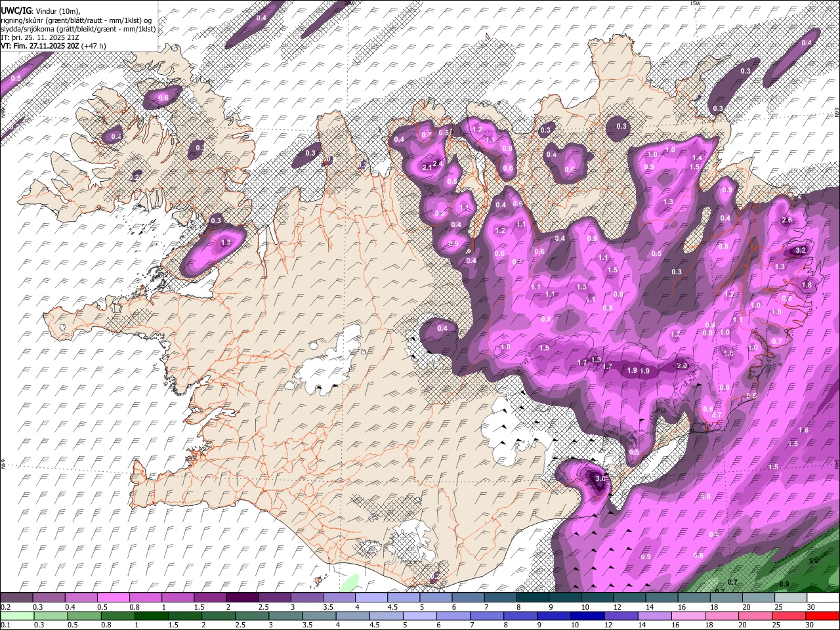Viewport: 840px width, 630px height.
Task: Click the 1.6 value over the sea
Action: point(803,430)
